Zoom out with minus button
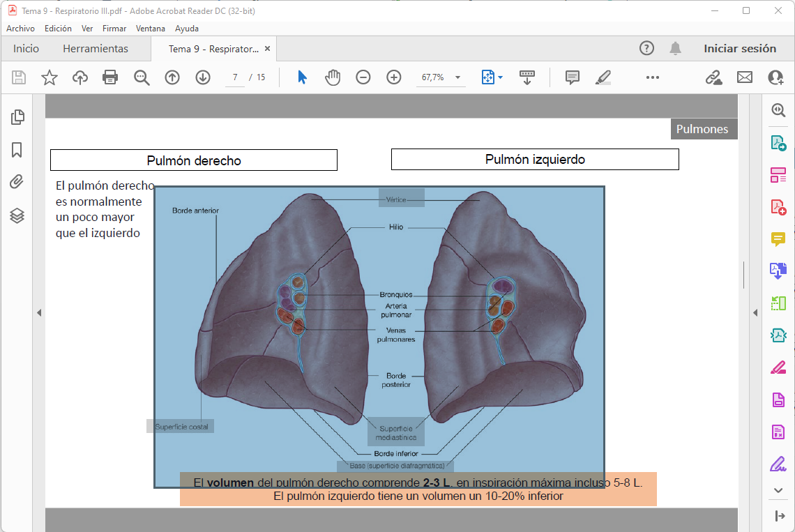This screenshot has width=795, height=532. coord(363,77)
